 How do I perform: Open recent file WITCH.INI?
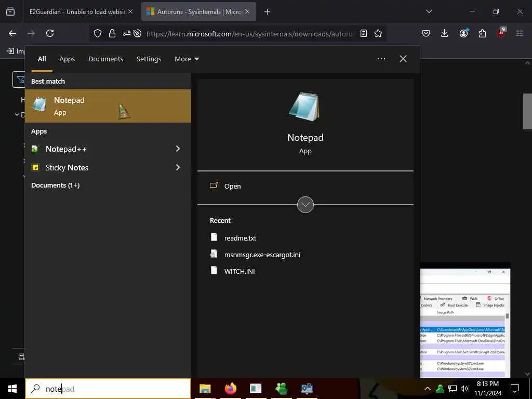240,271
